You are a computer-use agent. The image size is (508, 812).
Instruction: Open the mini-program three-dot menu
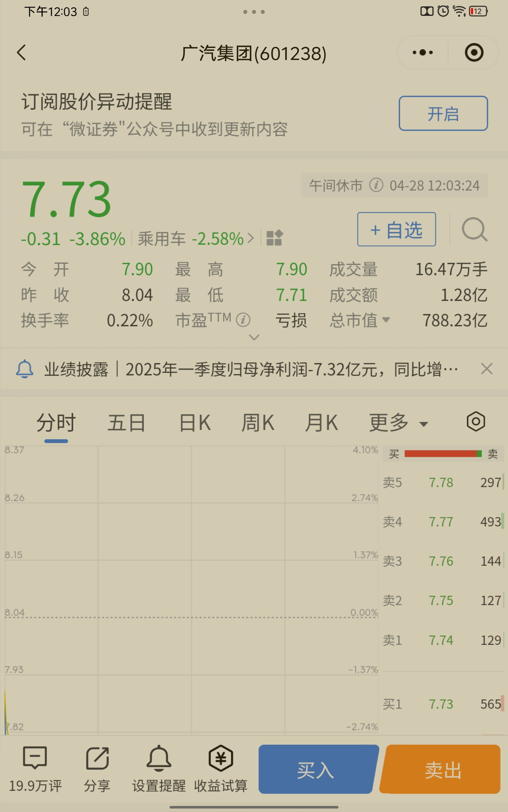click(422, 52)
